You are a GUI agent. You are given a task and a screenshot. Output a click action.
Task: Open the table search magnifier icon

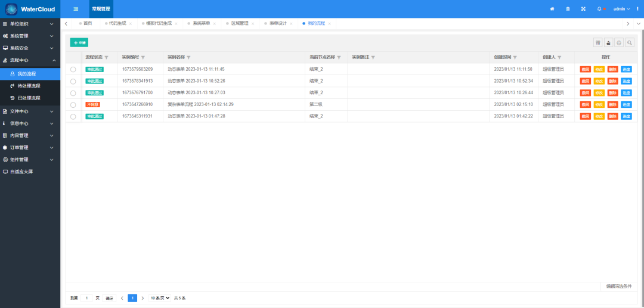(x=630, y=43)
